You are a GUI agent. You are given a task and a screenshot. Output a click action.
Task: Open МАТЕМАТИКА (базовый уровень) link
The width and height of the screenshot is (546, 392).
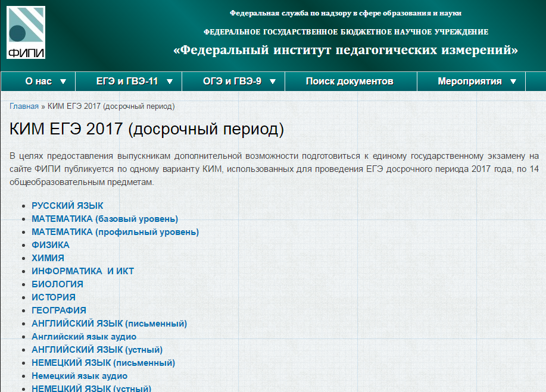(x=105, y=219)
